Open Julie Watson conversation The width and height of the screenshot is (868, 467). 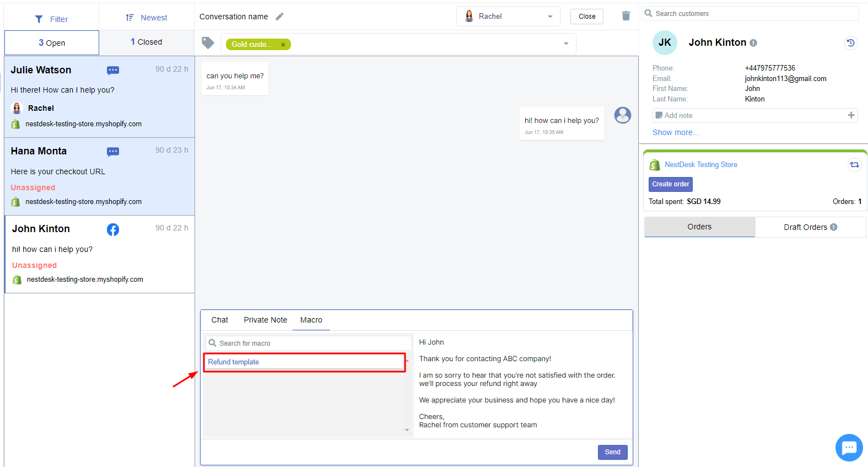100,96
